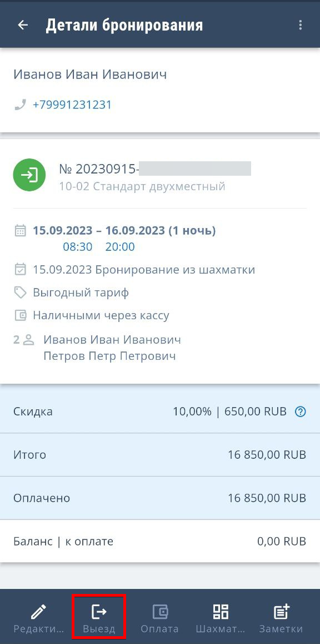Tap the Баланс к оплате row
This screenshot has height=644, width=320.
tap(160, 541)
